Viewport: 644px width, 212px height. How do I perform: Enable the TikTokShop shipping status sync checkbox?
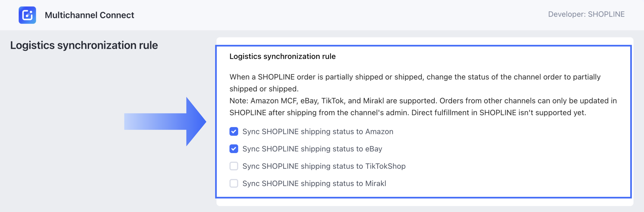pos(234,166)
